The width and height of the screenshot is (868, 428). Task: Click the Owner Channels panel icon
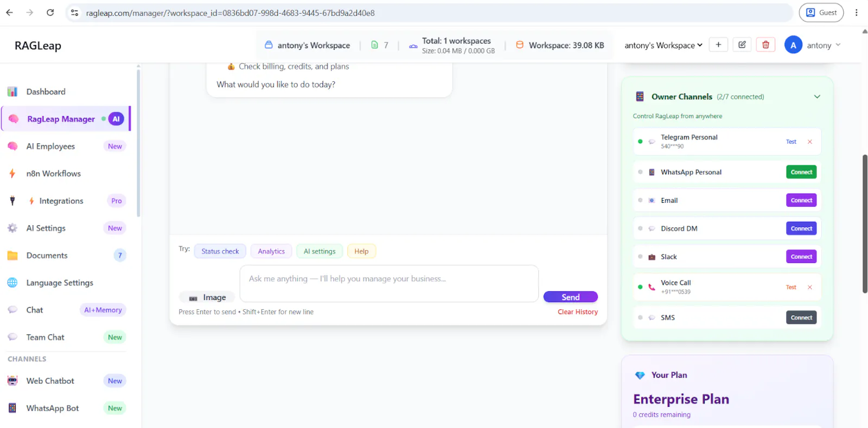[640, 97]
